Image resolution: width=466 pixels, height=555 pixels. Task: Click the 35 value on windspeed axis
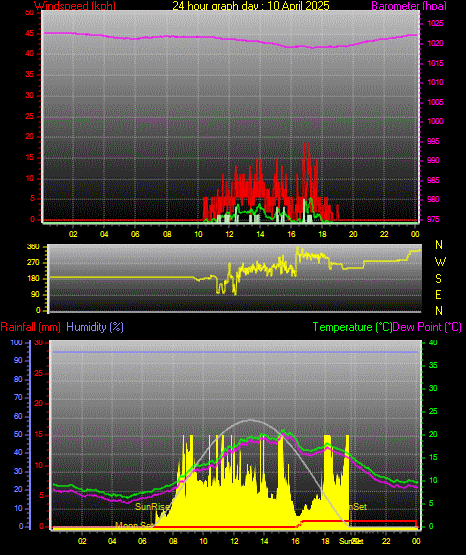(x=30, y=74)
